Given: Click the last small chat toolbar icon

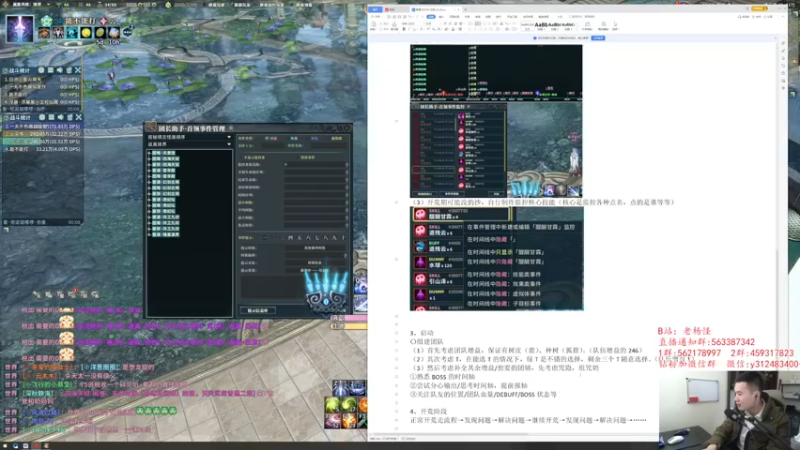Looking at the screenshot, I should pos(95,294).
